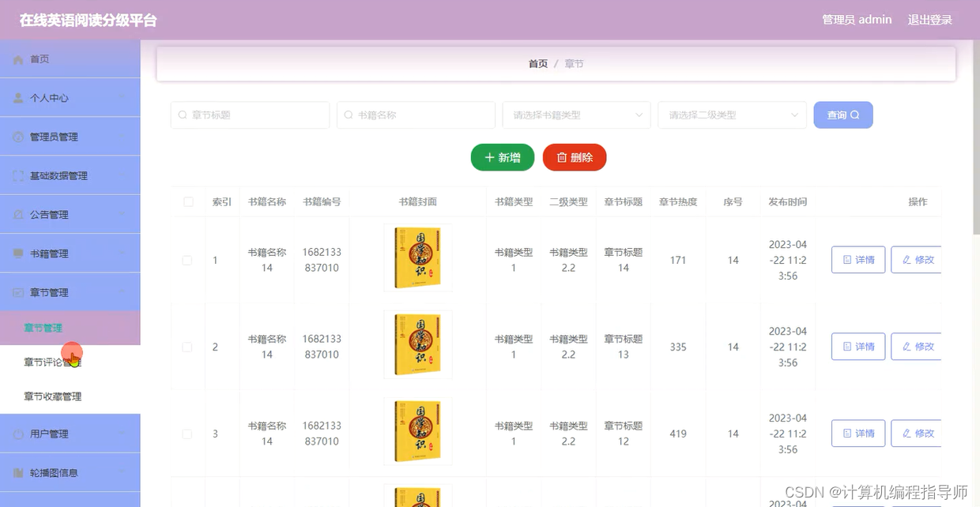Click the book cover thumbnail in row 2
Screen dimensions: 980x507
click(418, 344)
